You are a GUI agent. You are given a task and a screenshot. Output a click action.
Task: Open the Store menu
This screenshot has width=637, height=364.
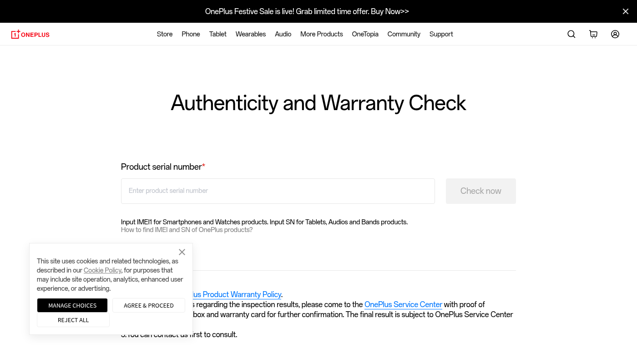[165, 34]
